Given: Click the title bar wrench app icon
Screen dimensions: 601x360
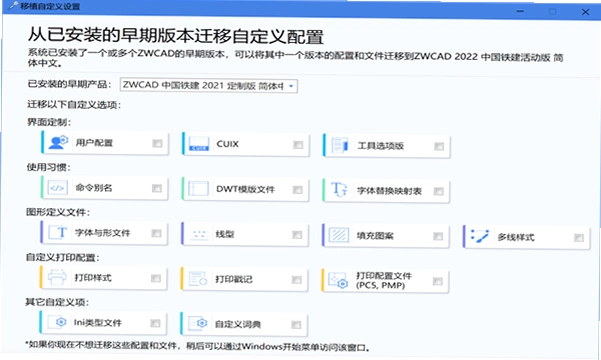Looking at the screenshot, I should [13, 6].
